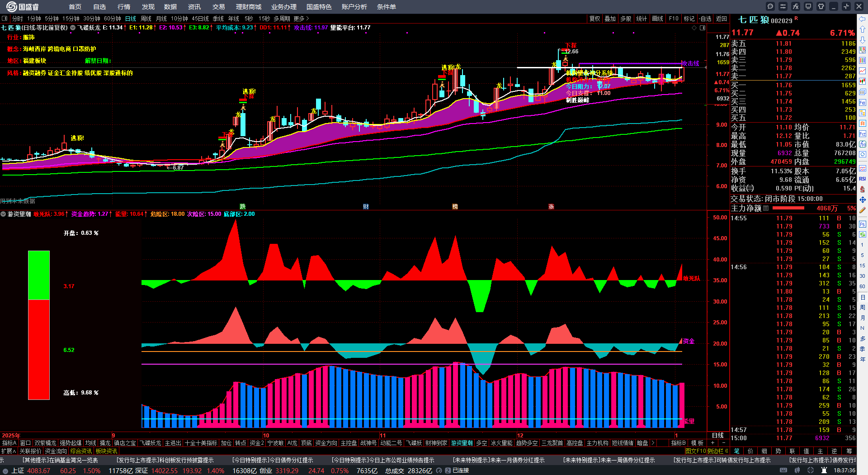
Task: Switch to the 60分钟 period tab
Action: (113, 19)
